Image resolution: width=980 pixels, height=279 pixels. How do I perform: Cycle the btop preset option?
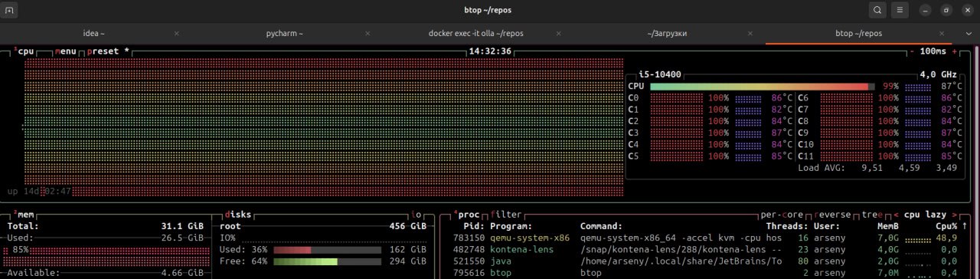pyautogui.click(x=108, y=51)
